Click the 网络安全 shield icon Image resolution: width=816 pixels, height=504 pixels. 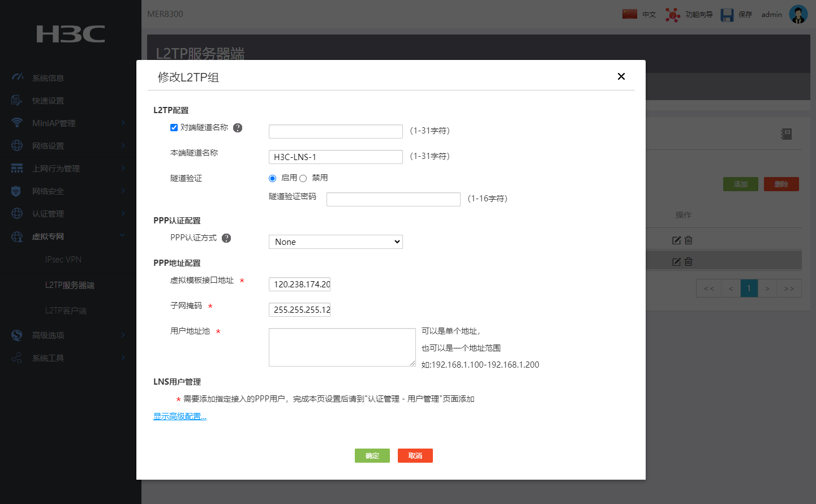point(16,191)
